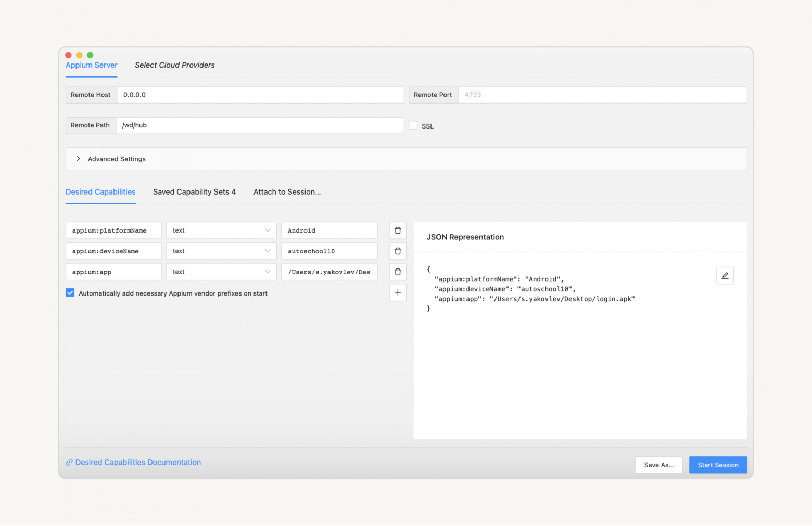Screen dimensions: 812x526
Task: Uncheck automatically add Appium vendor prefixes
Action: pos(70,293)
